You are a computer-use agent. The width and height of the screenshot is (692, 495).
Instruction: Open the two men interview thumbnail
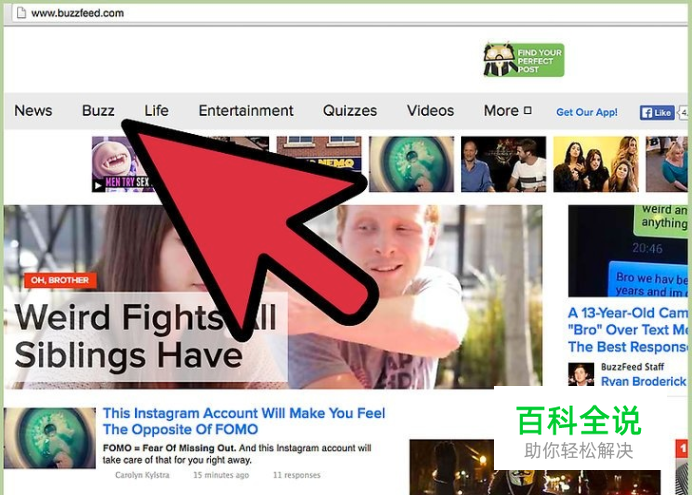(x=504, y=164)
